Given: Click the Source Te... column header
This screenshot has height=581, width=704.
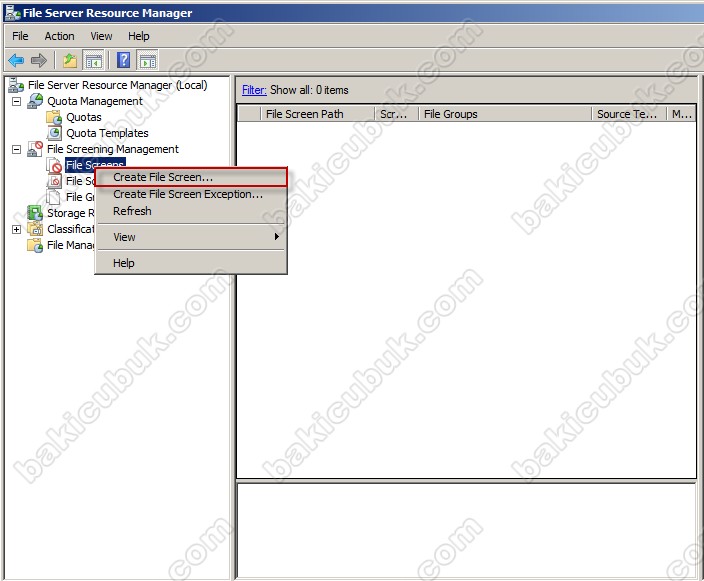Looking at the screenshot, I should pyautogui.click(x=629, y=114).
